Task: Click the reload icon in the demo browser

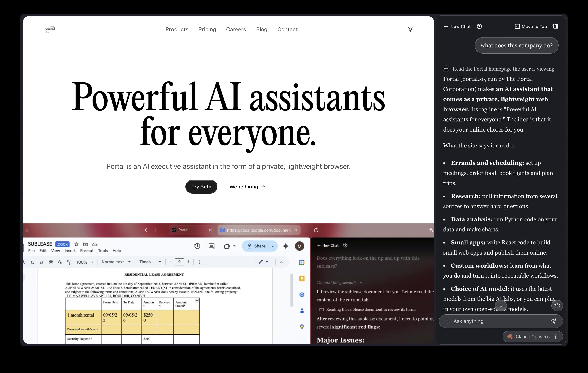Action: coord(316,230)
